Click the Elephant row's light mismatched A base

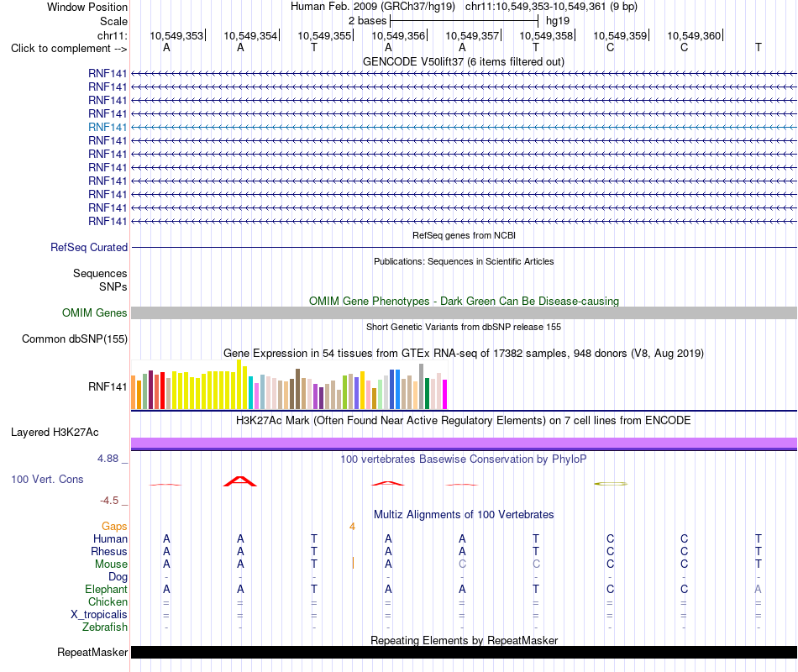758,590
